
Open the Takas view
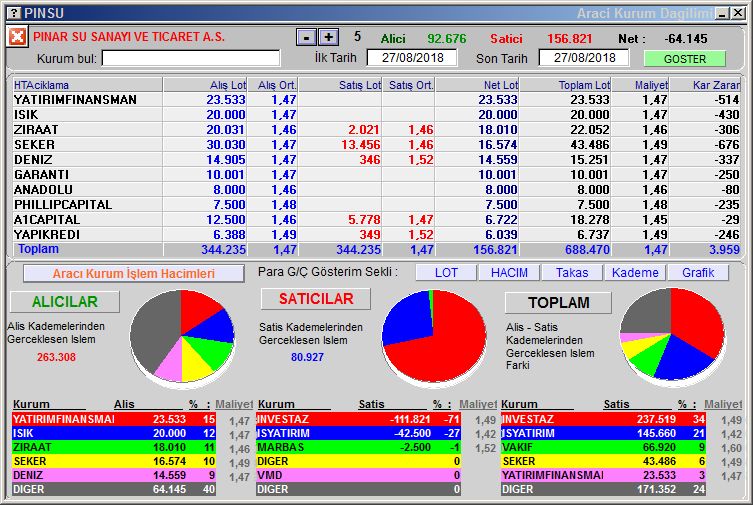point(572,273)
